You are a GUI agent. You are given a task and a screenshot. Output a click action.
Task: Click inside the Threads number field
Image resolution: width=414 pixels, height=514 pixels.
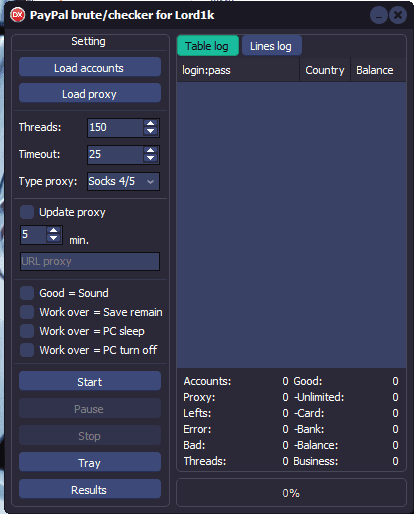[115, 127]
